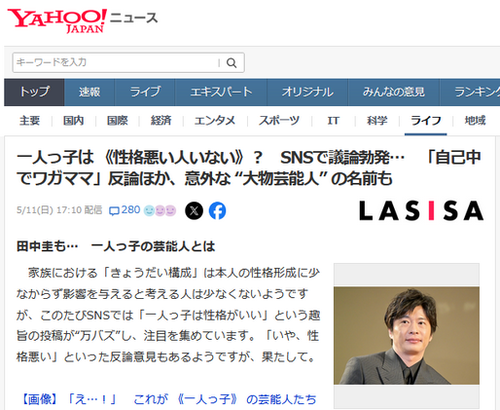The width and height of the screenshot is (500, 410).
Task: Click the subheading 田中圭も… 一人っ子の芸能人とは
Action: tap(116, 247)
